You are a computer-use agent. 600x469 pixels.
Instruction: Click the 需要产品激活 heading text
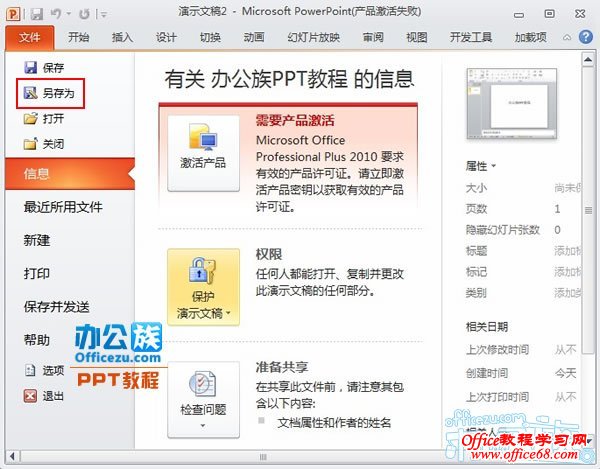[x=295, y=121]
